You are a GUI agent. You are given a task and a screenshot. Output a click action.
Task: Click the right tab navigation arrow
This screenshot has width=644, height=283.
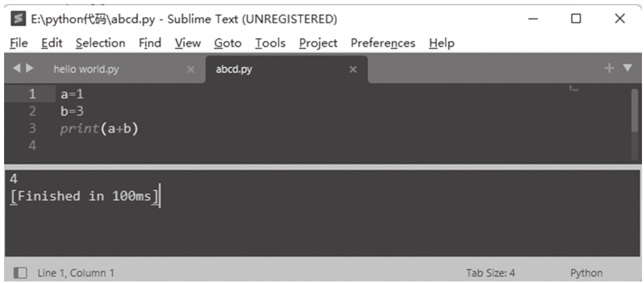coord(31,68)
